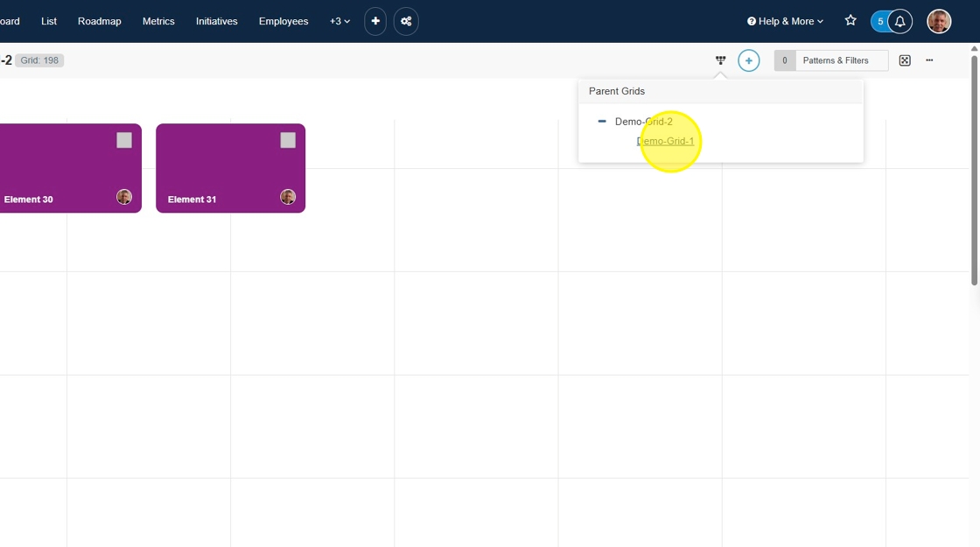
Task: Open Patterns & Filters panel
Action: coord(835,60)
